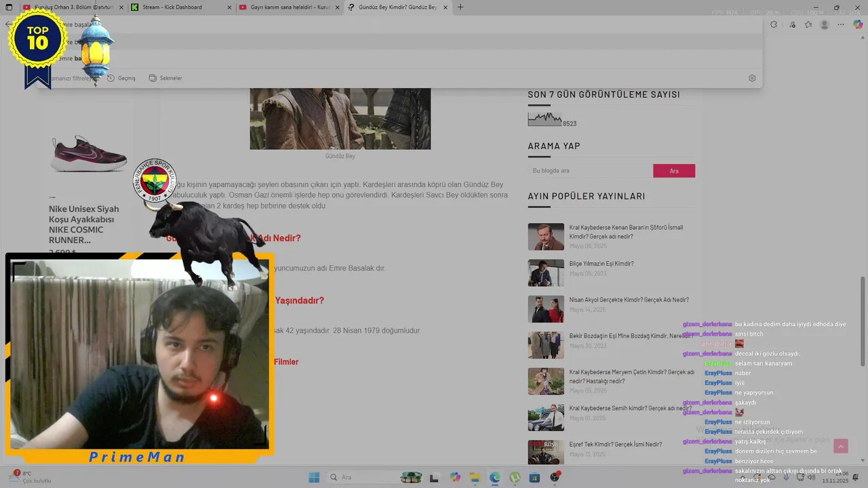This screenshot has width=868, height=488.
Task: Filter suggestions by Sekmeler
Action: coord(165,78)
